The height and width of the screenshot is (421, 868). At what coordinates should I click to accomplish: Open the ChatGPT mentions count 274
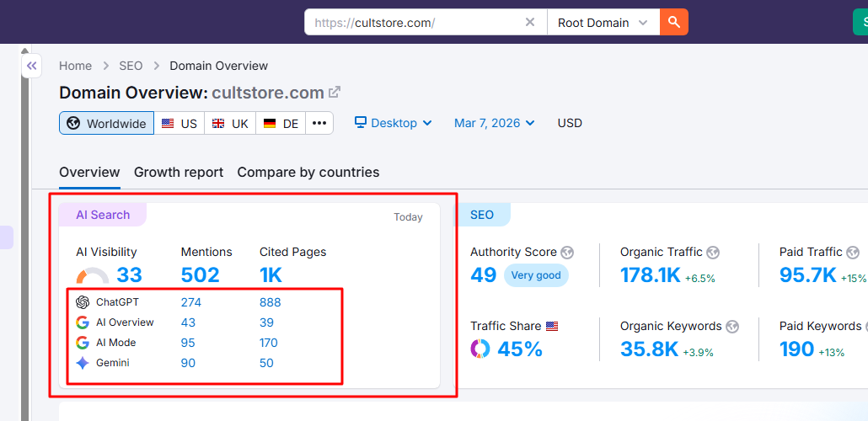(191, 302)
